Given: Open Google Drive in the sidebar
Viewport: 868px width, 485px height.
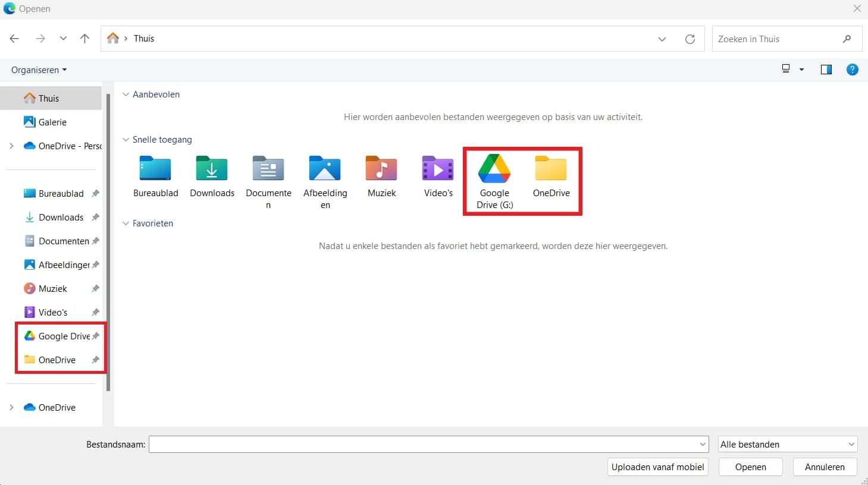Looking at the screenshot, I should pyautogui.click(x=57, y=336).
